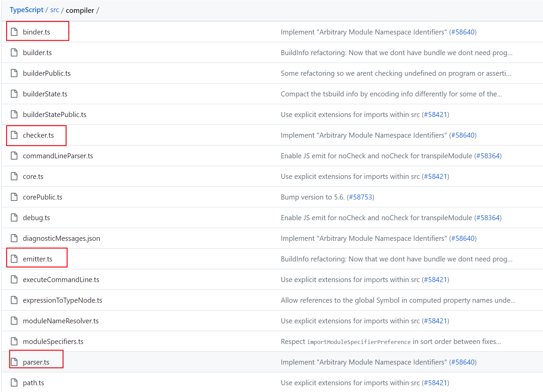Click the file icon beside moduleNameResolver.ts

[14, 321]
